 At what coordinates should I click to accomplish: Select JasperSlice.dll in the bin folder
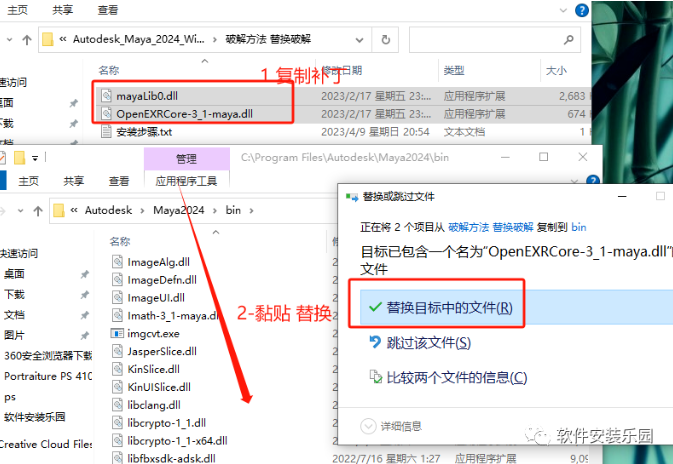160,351
